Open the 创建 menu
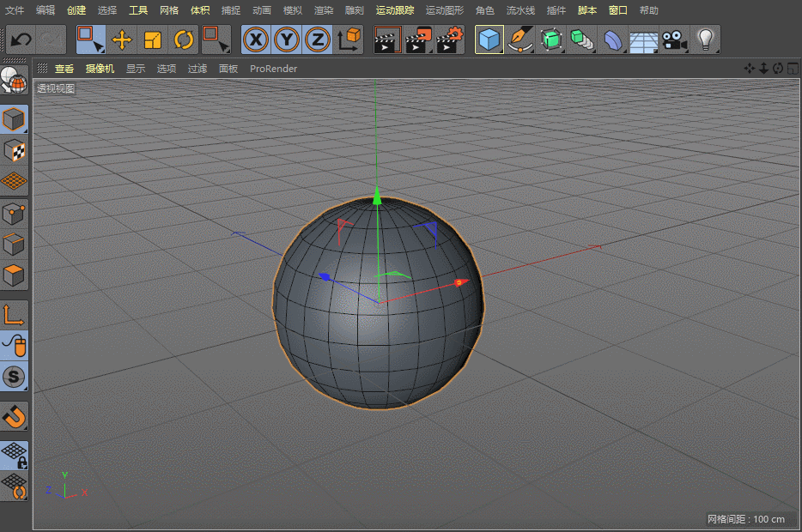This screenshot has width=802, height=532. (x=76, y=10)
